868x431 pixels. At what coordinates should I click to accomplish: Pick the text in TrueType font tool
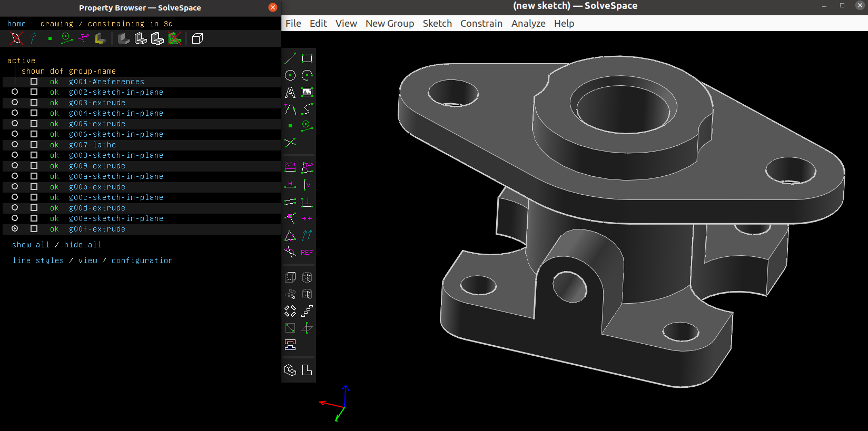pyautogui.click(x=290, y=92)
